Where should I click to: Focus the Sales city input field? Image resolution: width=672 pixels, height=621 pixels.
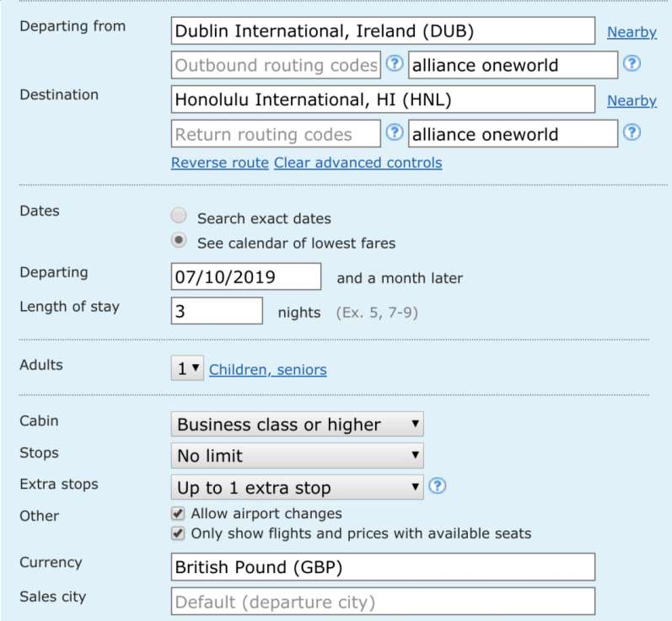point(383,602)
